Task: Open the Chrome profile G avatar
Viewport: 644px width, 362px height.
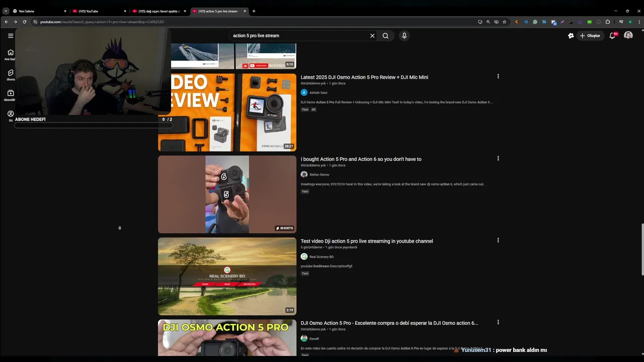Action: click(x=630, y=22)
